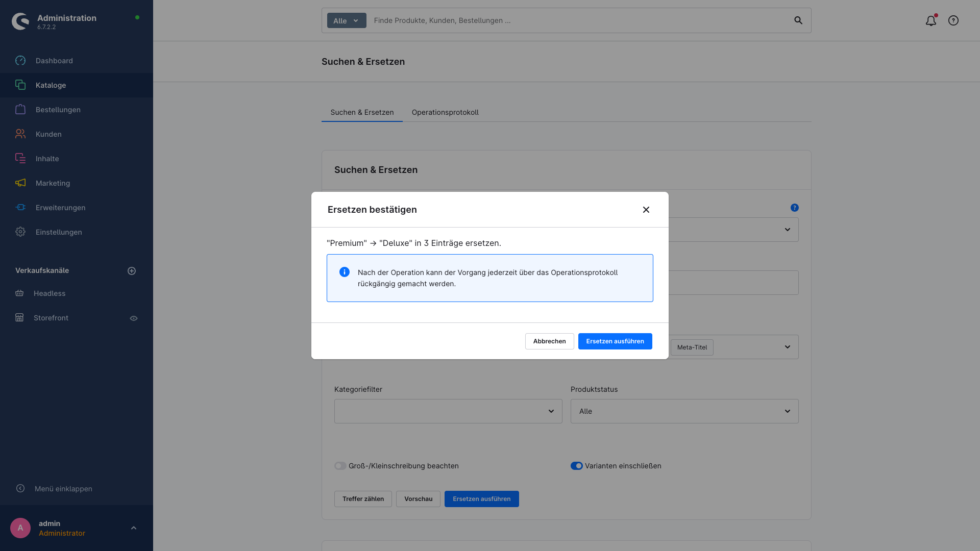The height and width of the screenshot is (551, 980).
Task: Switch to the Operationsprotokoll tab
Action: 445,112
